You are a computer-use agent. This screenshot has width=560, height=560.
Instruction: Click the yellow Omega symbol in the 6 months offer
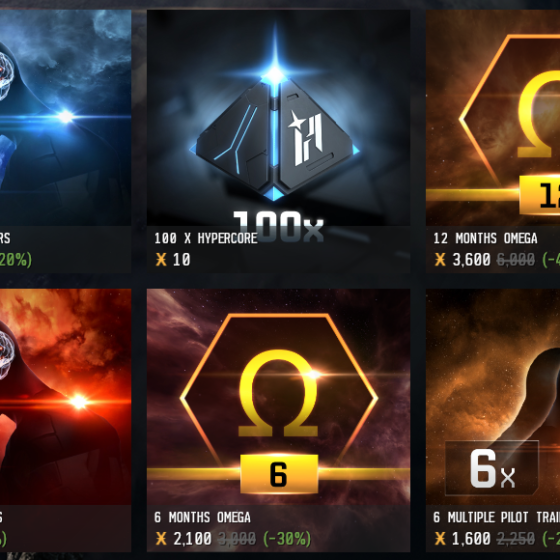[x=278, y=393]
